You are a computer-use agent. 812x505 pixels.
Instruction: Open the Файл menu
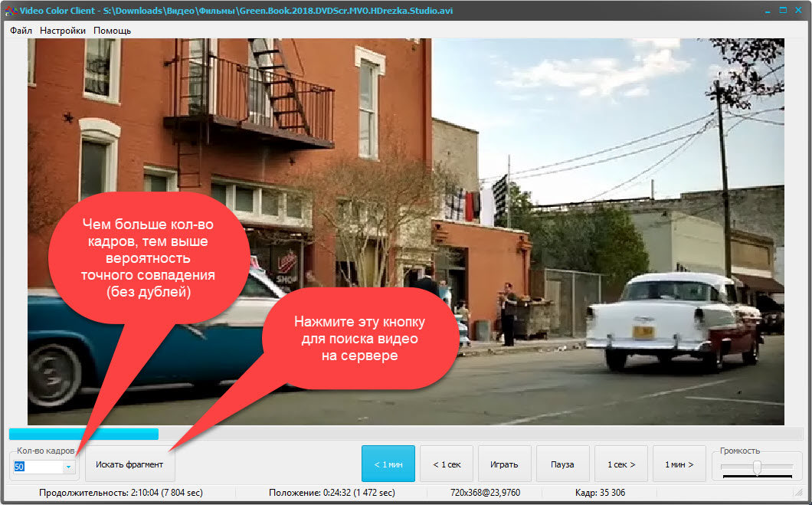click(x=21, y=31)
